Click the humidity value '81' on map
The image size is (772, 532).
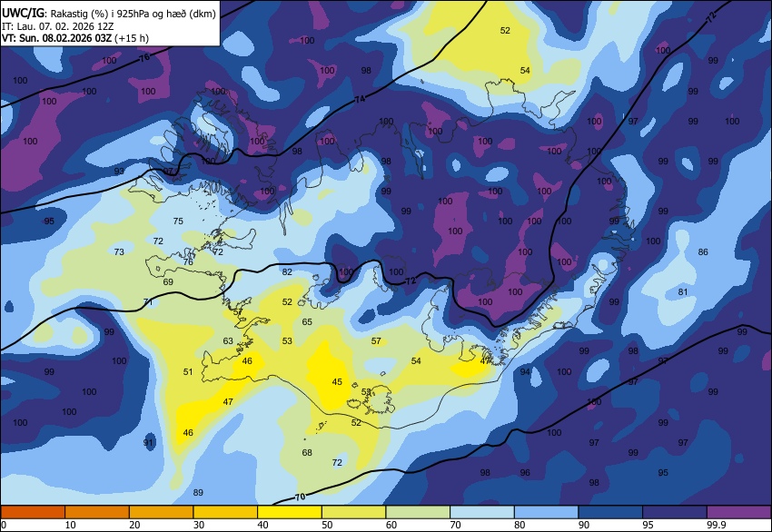click(683, 291)
